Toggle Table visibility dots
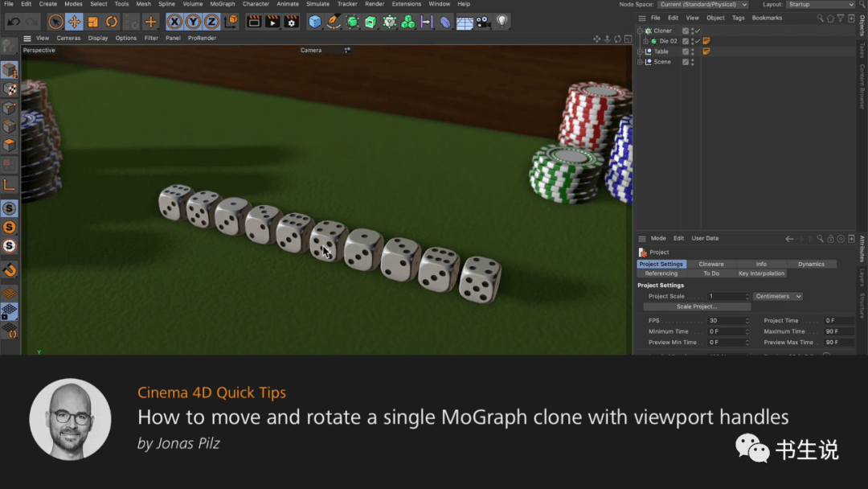This screenshot has width=868, height=489. coord(693,51)
